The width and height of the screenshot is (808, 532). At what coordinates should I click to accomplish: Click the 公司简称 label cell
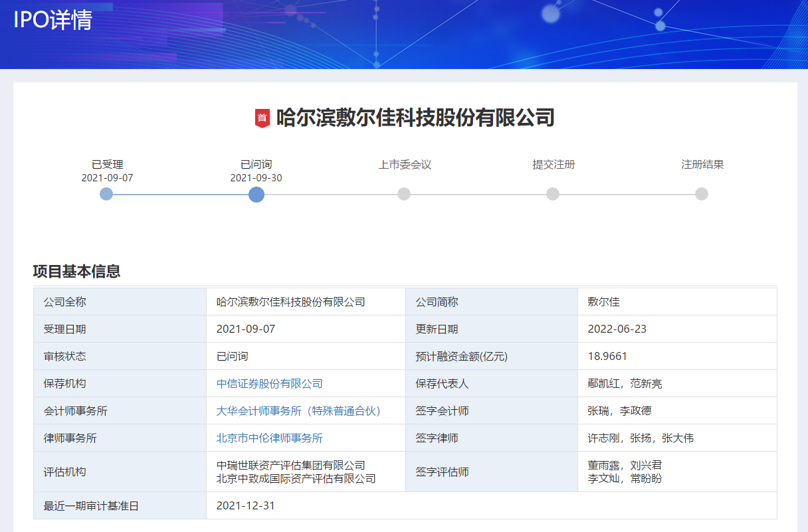click(x=492, y=302)
